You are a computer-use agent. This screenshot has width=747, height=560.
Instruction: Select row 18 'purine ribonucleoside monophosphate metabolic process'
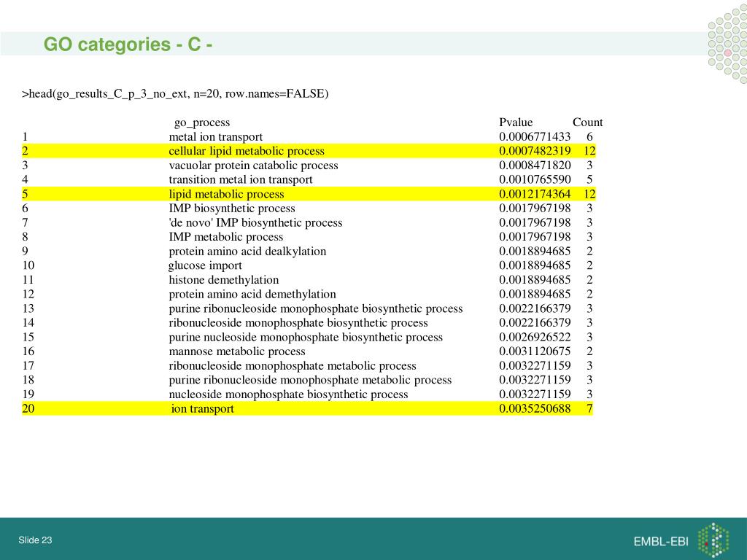click(x=310, y=379)
